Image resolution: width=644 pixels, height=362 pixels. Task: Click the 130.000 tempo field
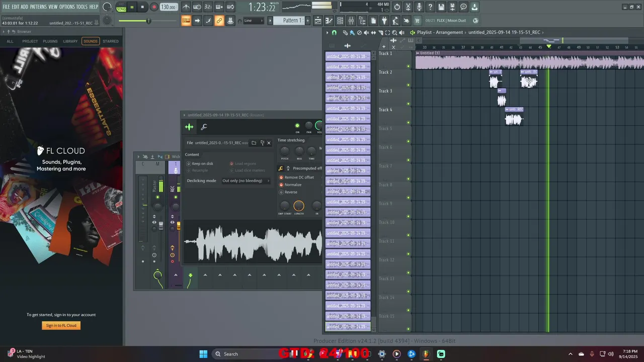click(x=169, y=7)
